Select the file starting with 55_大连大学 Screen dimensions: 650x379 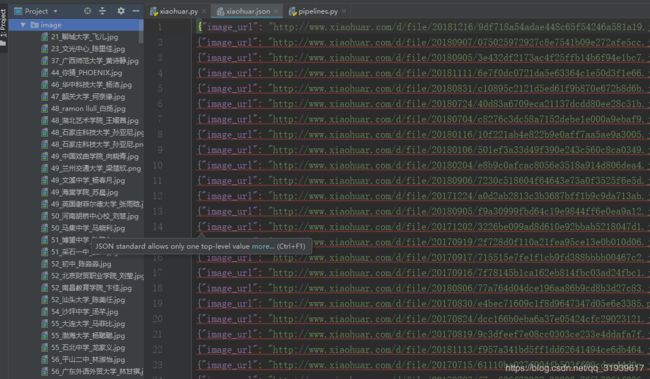point(88,324)
